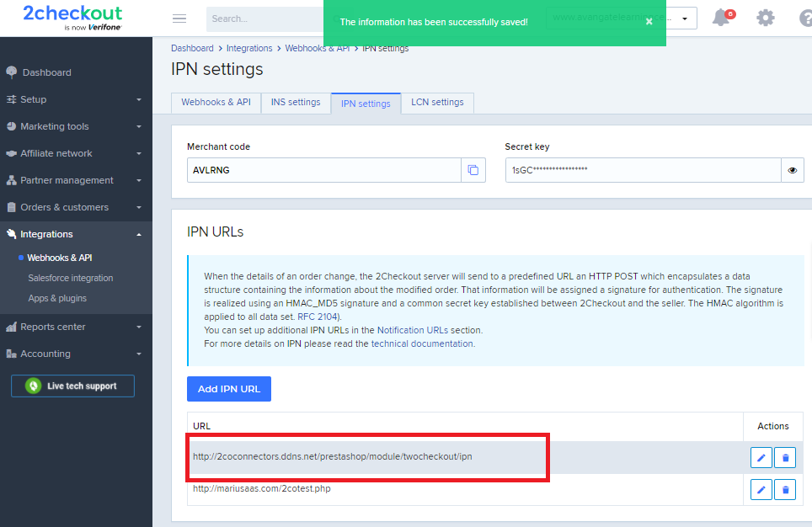This screenshot has width=812, height=527.
Task: Click the Accounting building icon
Action: point(12,354)
